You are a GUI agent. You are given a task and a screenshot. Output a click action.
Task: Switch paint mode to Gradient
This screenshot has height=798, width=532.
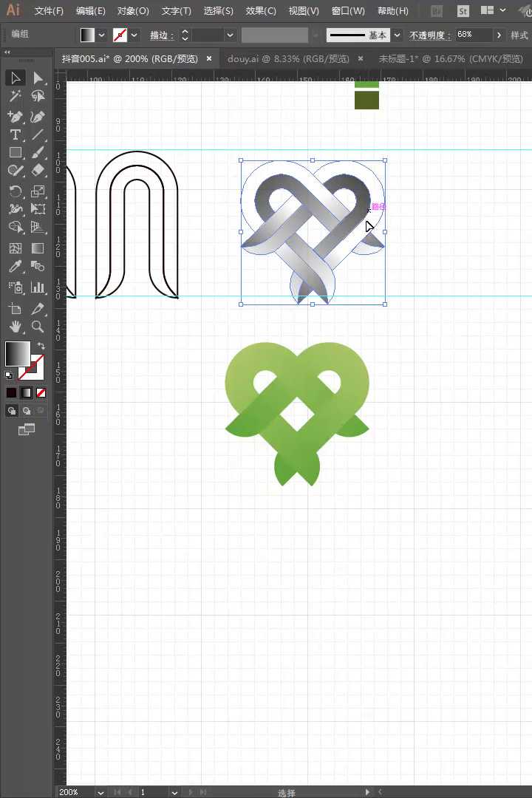pos(27,393)
